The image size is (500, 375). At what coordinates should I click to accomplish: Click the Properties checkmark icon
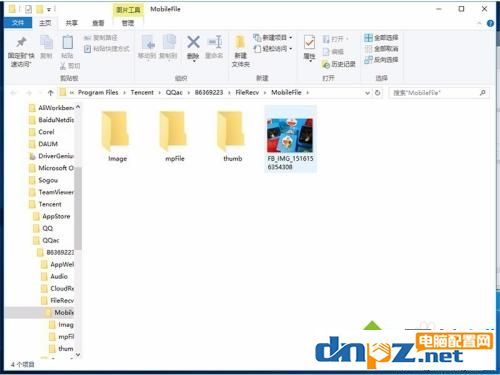click(309, 43)
